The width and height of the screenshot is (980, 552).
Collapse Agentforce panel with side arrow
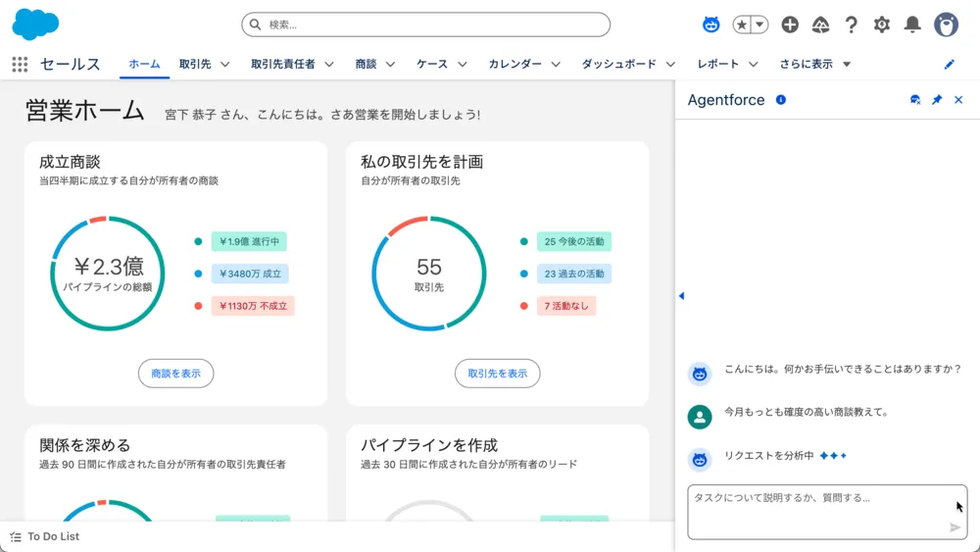681,296
